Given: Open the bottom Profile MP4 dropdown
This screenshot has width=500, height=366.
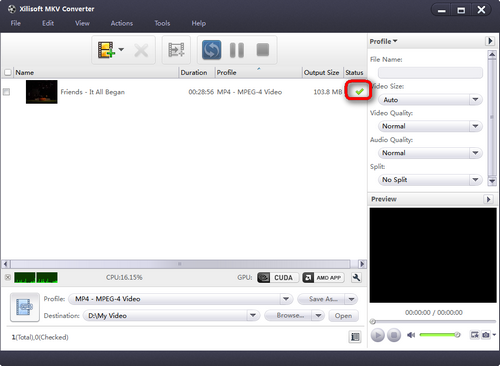Looking at the screenshot, I should coord(180,299).
